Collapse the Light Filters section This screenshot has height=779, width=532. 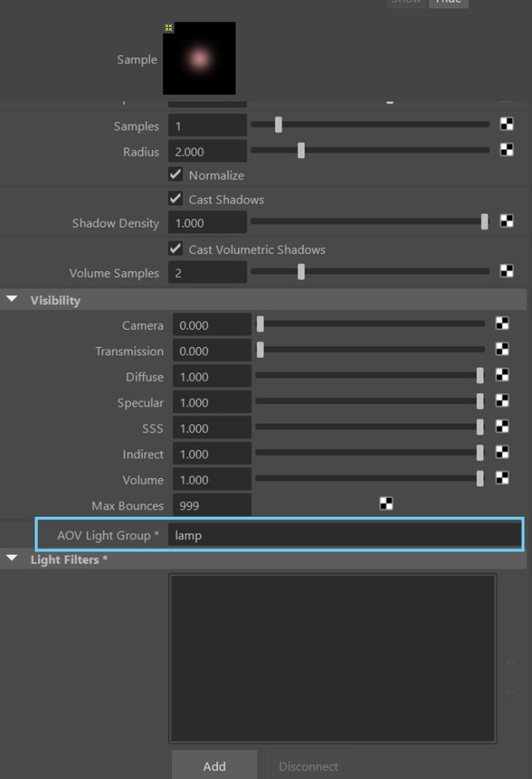pyautogui.click(x=12, y=559)
